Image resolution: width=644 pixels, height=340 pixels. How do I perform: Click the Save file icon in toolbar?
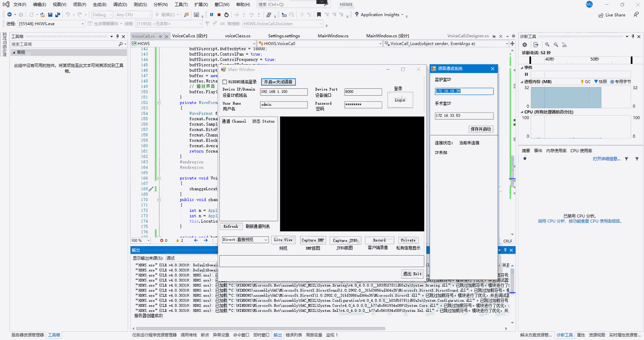click(x=50, y=15)
